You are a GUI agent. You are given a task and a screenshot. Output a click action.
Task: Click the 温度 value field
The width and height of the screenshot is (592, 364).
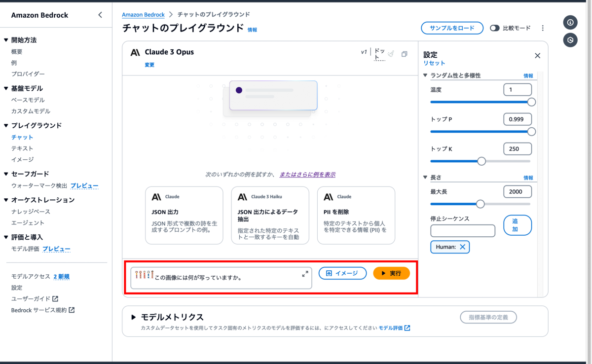(518, 90)
